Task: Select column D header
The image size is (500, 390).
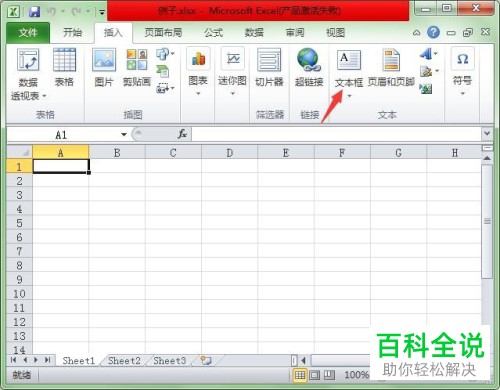Action: pyautogui.click(x=230, y=153)
